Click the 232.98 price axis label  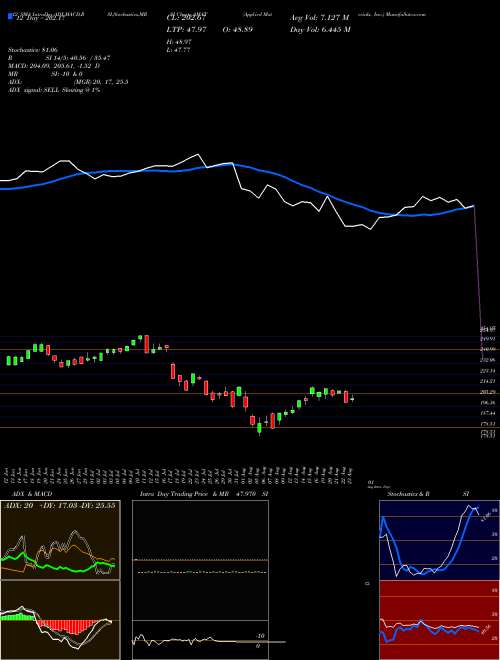tap(489, 360)
